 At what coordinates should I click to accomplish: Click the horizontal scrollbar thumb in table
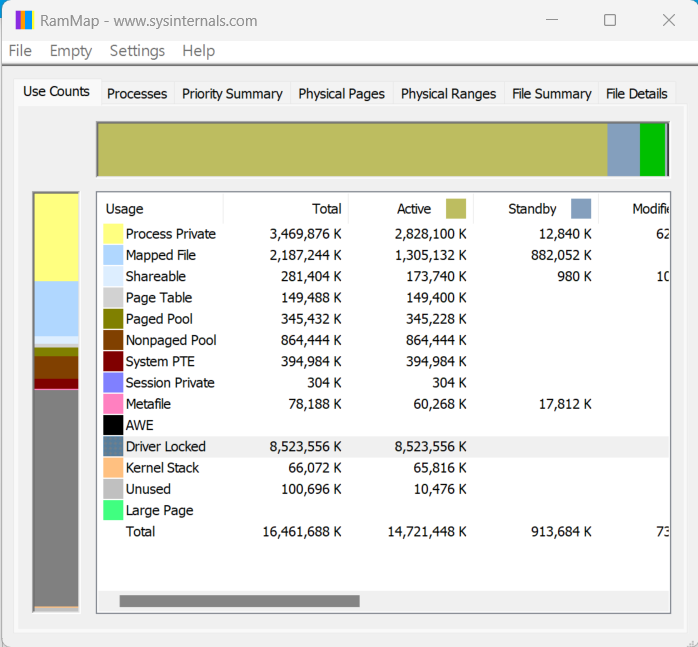(x=239, y=601)
